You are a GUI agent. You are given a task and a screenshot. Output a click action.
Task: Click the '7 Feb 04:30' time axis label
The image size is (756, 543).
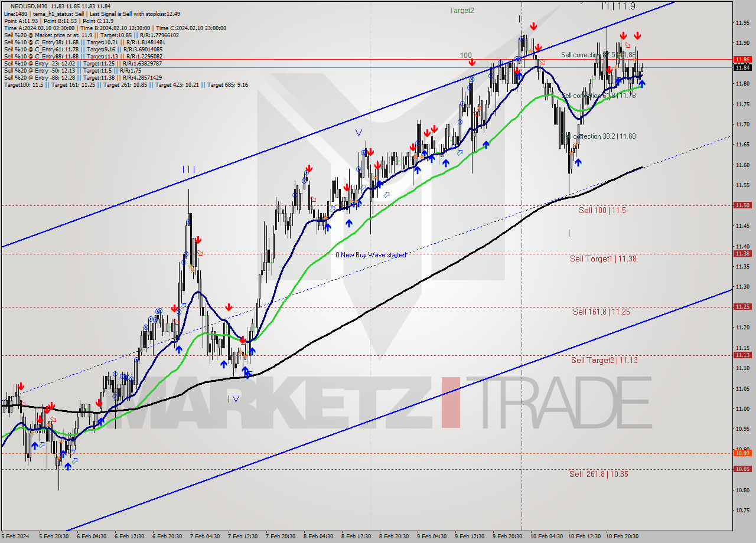point(205,537)
